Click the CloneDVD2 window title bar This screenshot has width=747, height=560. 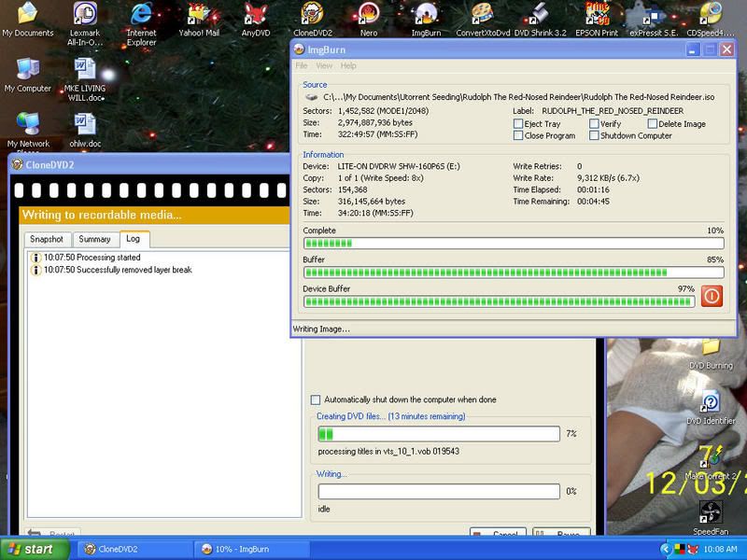tap(149, 165)
